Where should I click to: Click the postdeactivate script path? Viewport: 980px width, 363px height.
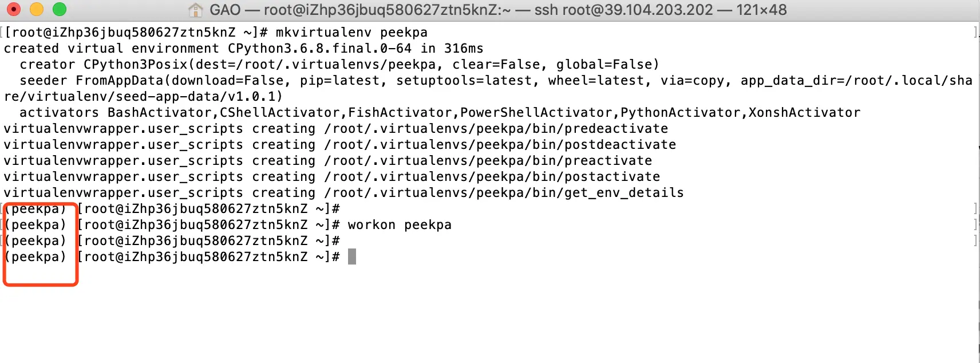500,145
